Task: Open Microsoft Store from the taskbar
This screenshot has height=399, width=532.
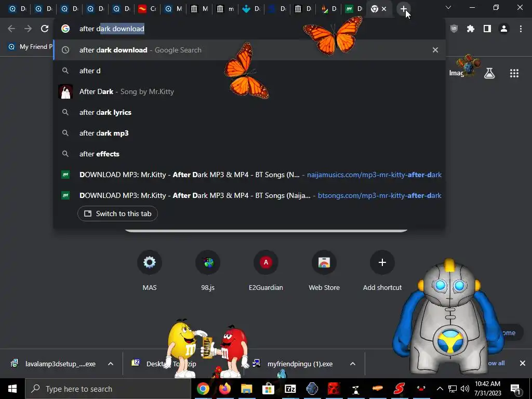Action: pos(268,389)
